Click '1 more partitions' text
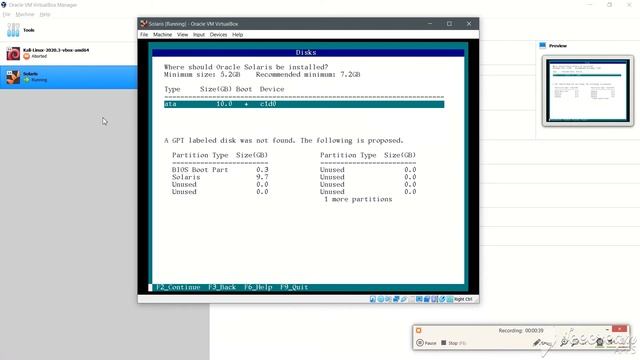 tap(358, 199)
